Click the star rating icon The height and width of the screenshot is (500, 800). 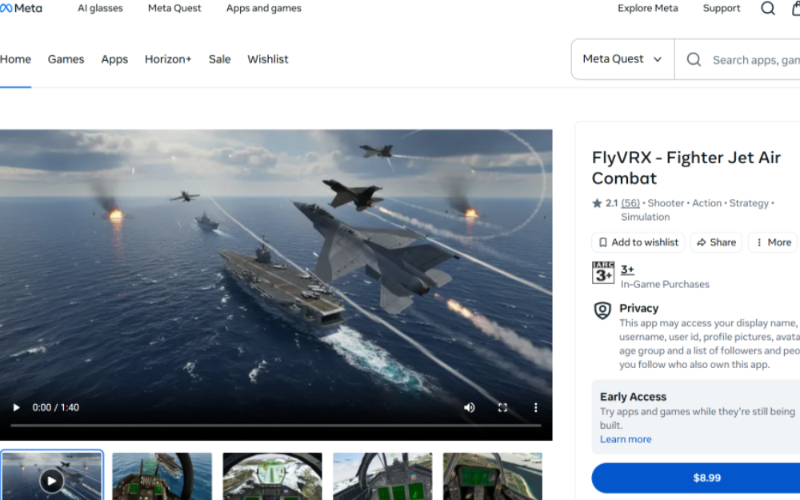597,203
